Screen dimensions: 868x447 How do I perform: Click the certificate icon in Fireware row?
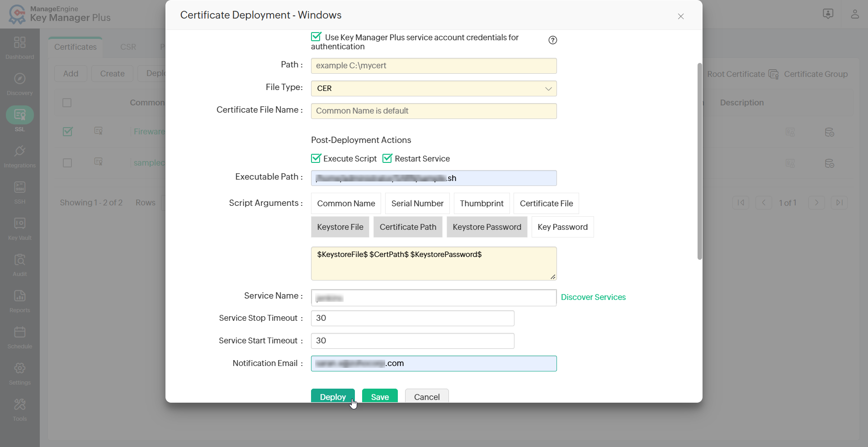click(98, 131)
